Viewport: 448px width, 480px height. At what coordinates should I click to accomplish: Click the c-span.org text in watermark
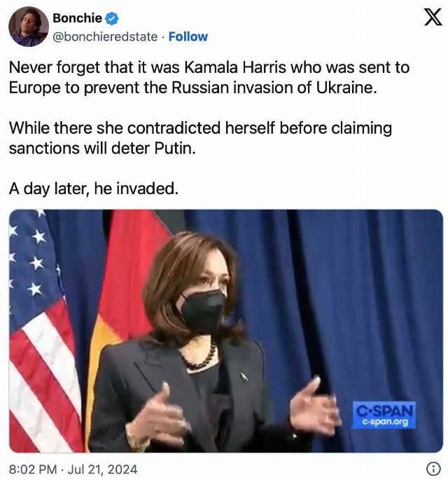[385, 422]
